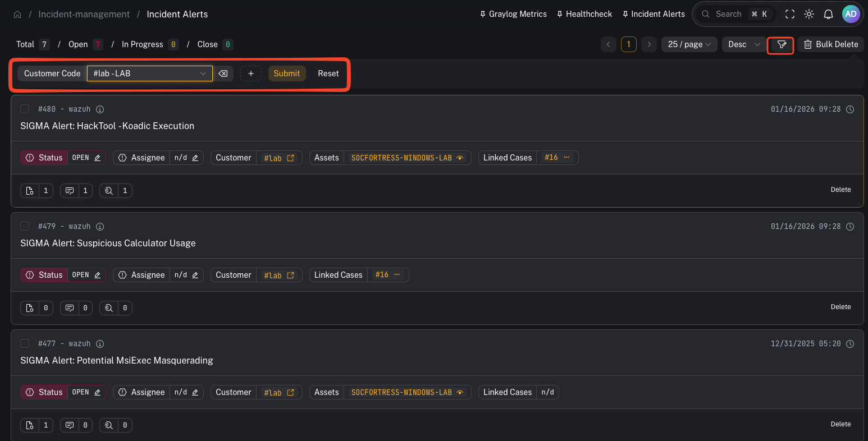The height and width of the screenshot is (441, 868).
Task: Clear the filter field using the backspace icon
Action: pos(223,73)
